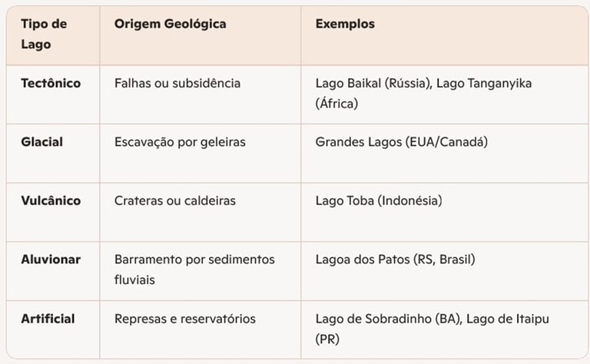Click the 'Falhas ou subsidência' cell
The width and height of the screenshot is (590, 364).
(x=177, y=83)
